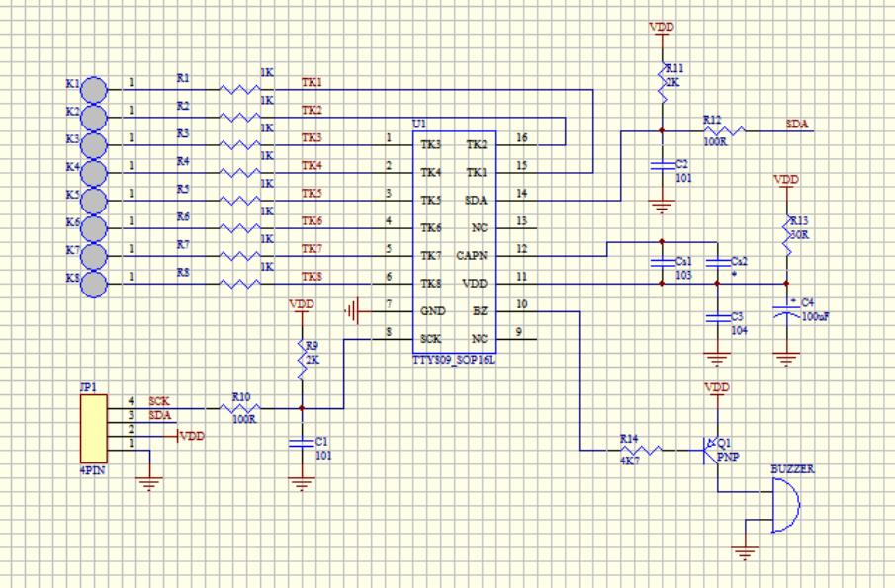Click the BZ pin name on U1
895x588 pixels.
tap(480, 311)
